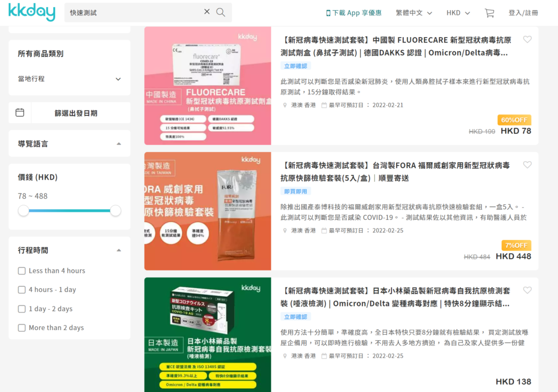Clear the search query with the X icon

(207, 11)
